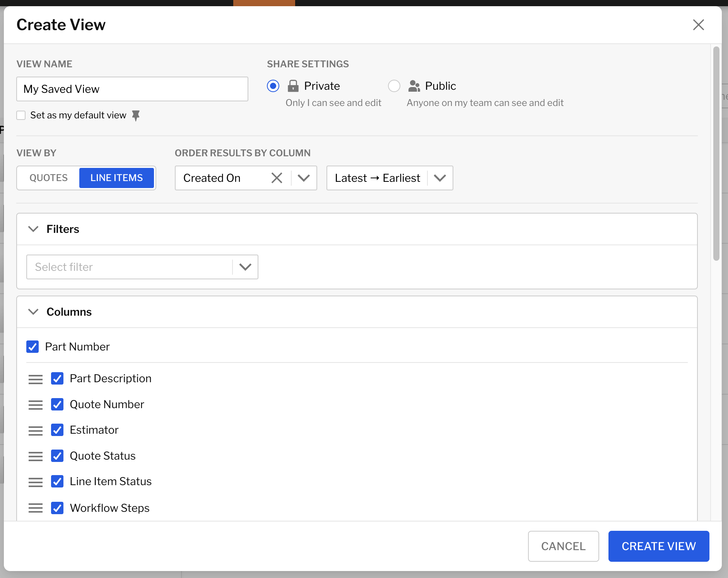Select the Line Items view tab

[x=116, y=178]
